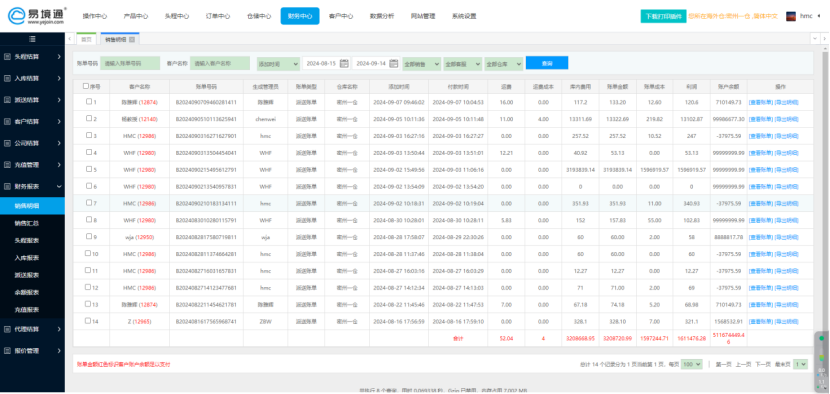
Task: Click tab bar left scroll arrow
Action: click(x=70, y=39)
